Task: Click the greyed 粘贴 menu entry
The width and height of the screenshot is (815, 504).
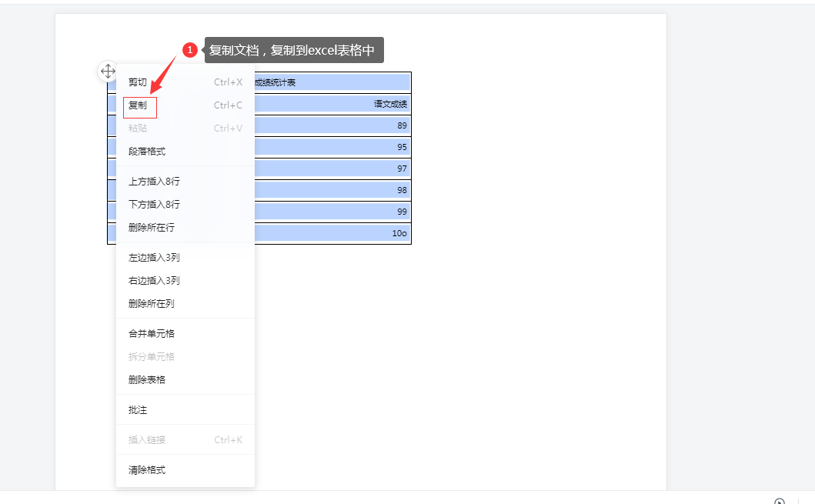Action: 185,128
